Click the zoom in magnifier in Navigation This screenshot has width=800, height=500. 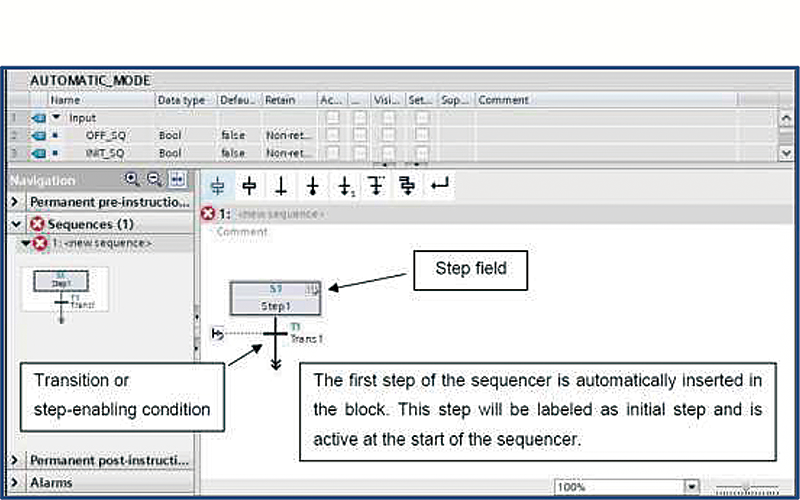point(133,179)
